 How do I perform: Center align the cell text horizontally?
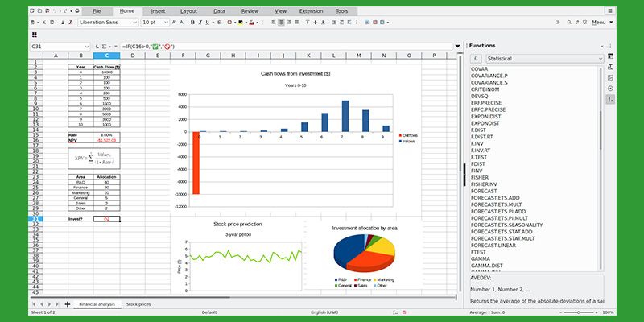281,23
